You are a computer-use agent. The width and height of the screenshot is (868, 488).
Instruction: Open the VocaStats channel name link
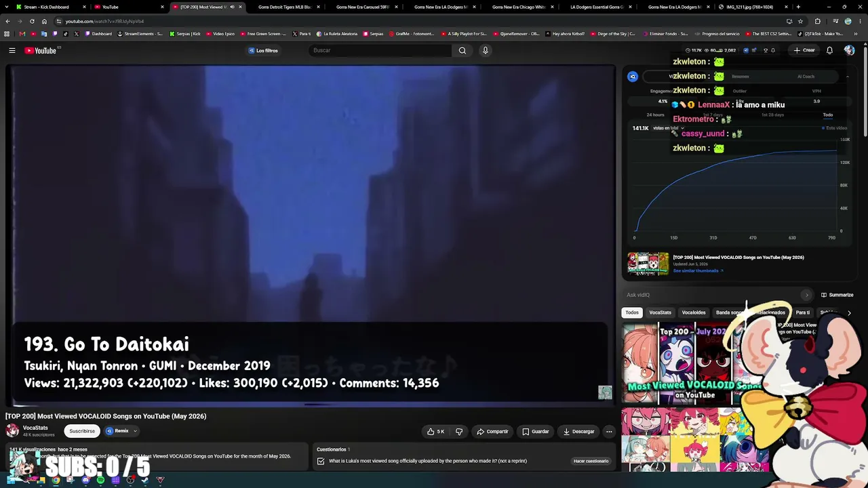coord(35,428)
